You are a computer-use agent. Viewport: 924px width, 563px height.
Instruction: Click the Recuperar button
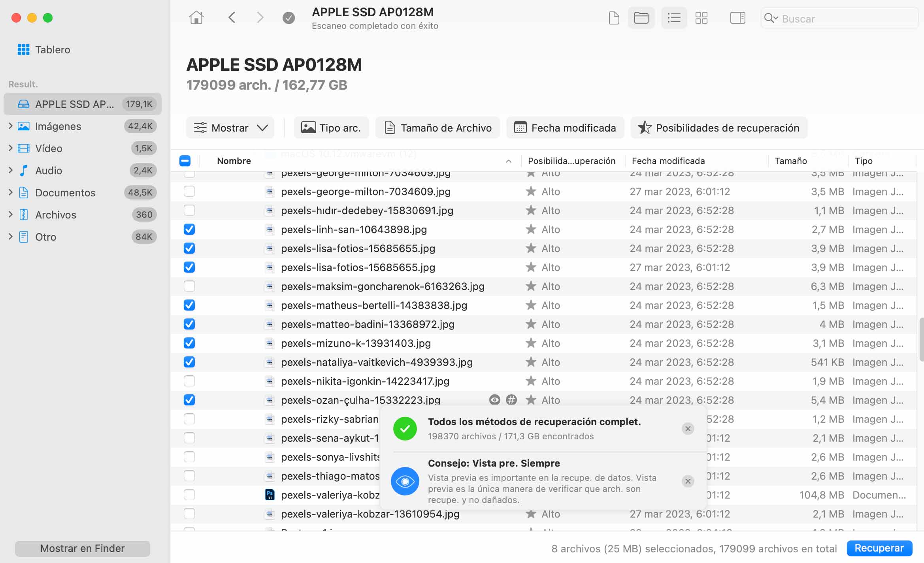coord(879,548)
